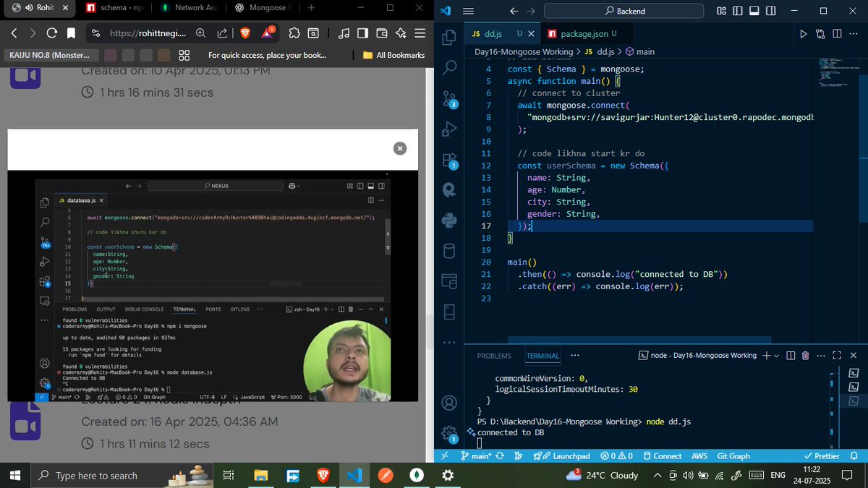Open a new Brave tab
Screen dimensions: 868x488
311,7
